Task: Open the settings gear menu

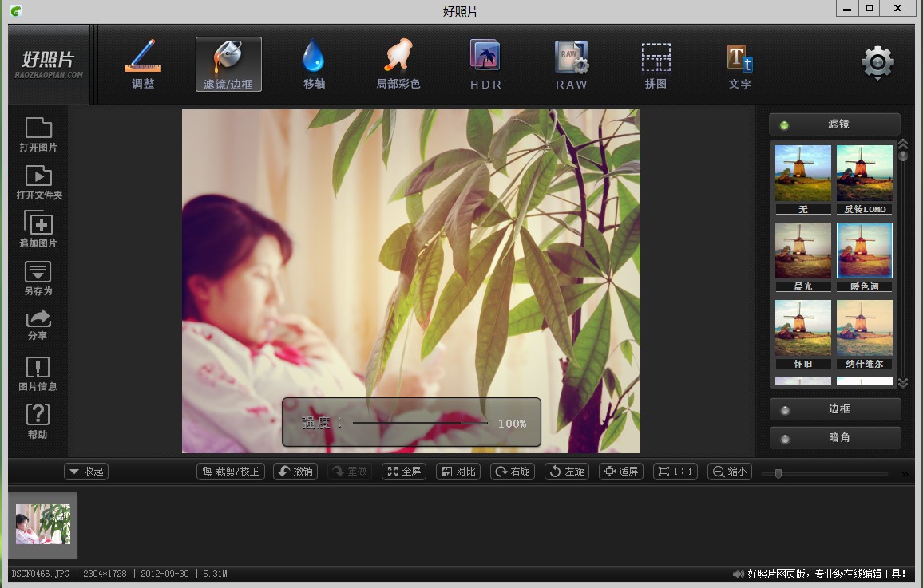Action: tap(877, 63)
